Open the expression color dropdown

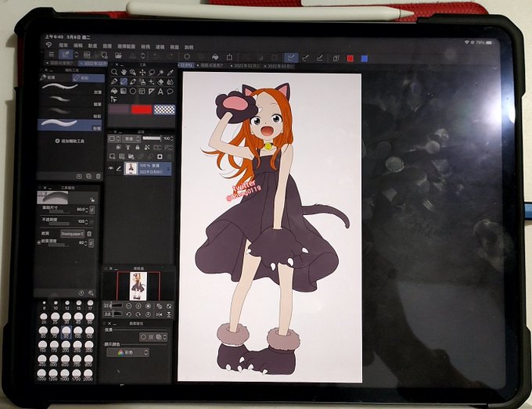(x=128, y=353)
